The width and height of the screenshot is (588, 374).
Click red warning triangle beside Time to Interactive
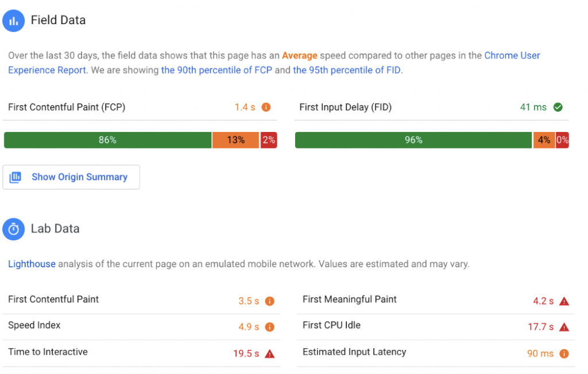tap(270, 353)
